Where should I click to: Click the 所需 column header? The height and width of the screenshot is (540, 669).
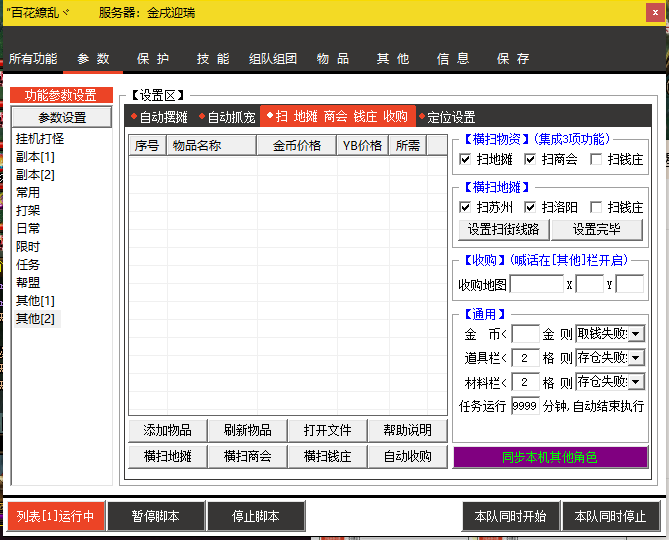coord(407,145)
